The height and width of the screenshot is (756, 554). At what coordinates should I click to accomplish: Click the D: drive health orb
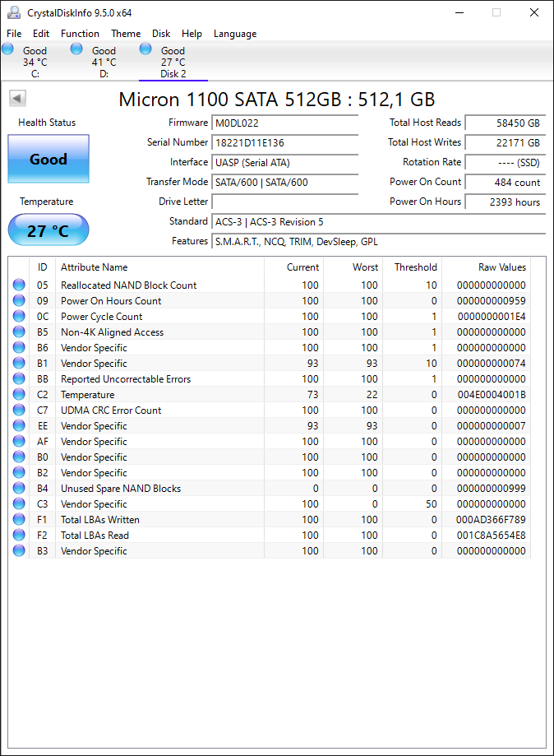[76, 49]
